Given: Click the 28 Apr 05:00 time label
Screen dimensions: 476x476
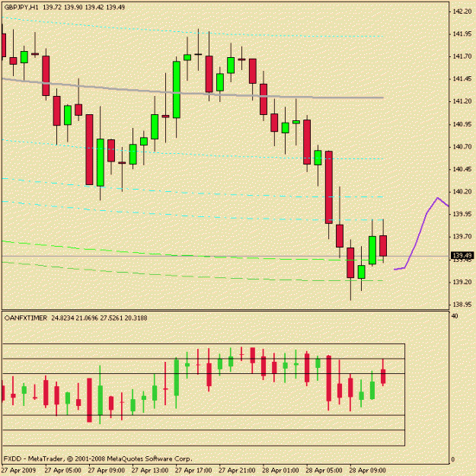Looking at the screenshot, I should click(324, 471).
